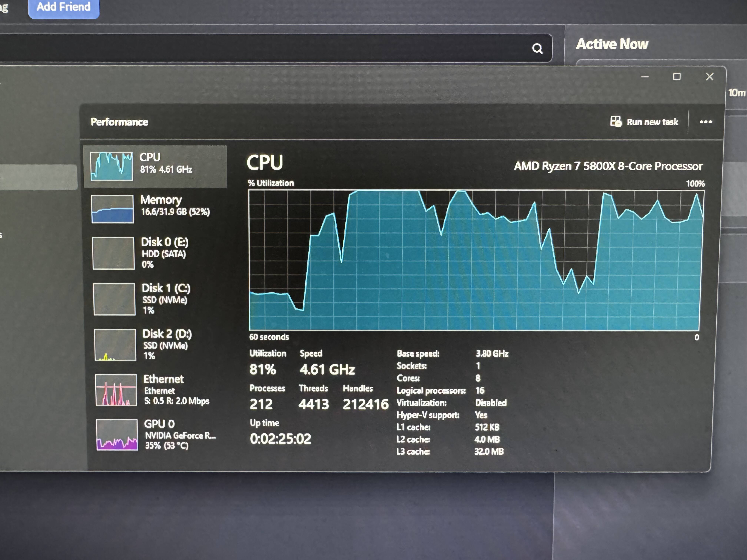This screenshot has height=560, width=747.
Task: Select Disk 0 (E:) HDD entry
Action: point(156,253)
